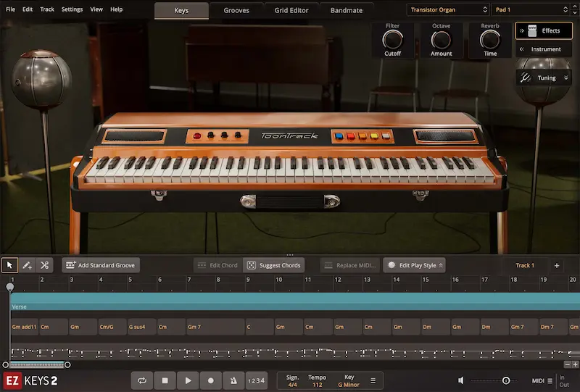Expand the Edit Play Style panel
Viewport: 580px width, 392px height.
click(x=414, y=265)
